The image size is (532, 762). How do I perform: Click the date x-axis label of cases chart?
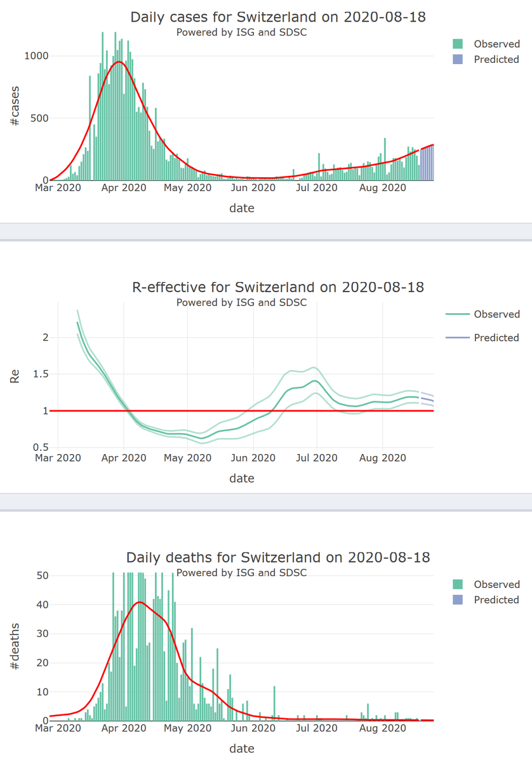(x=242, y=208)
